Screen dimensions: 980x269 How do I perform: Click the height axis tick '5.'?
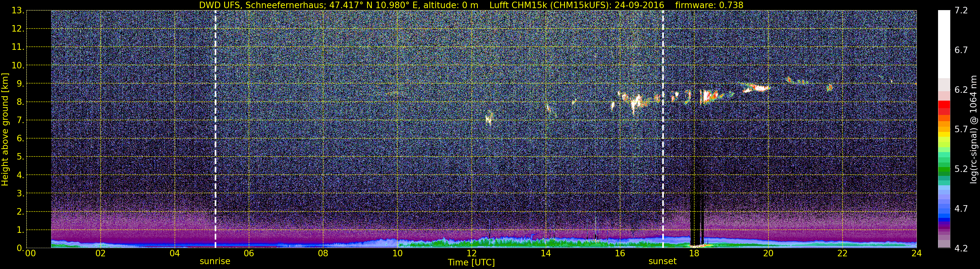[20, 157]
